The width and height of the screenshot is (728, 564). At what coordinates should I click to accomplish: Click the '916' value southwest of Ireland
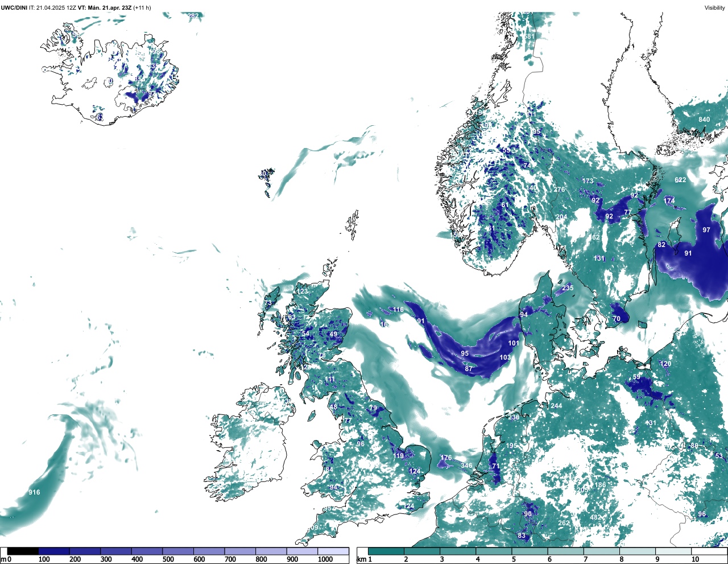34,492
